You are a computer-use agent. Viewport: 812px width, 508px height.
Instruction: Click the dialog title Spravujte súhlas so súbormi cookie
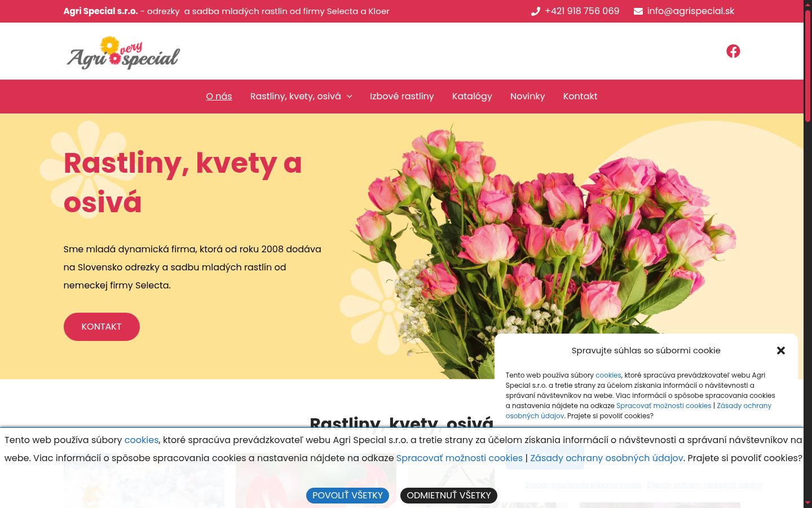click(646, 351)
